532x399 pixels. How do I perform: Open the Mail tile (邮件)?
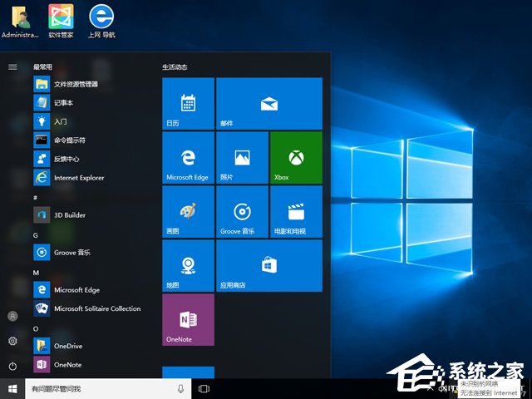coord(268,103)
